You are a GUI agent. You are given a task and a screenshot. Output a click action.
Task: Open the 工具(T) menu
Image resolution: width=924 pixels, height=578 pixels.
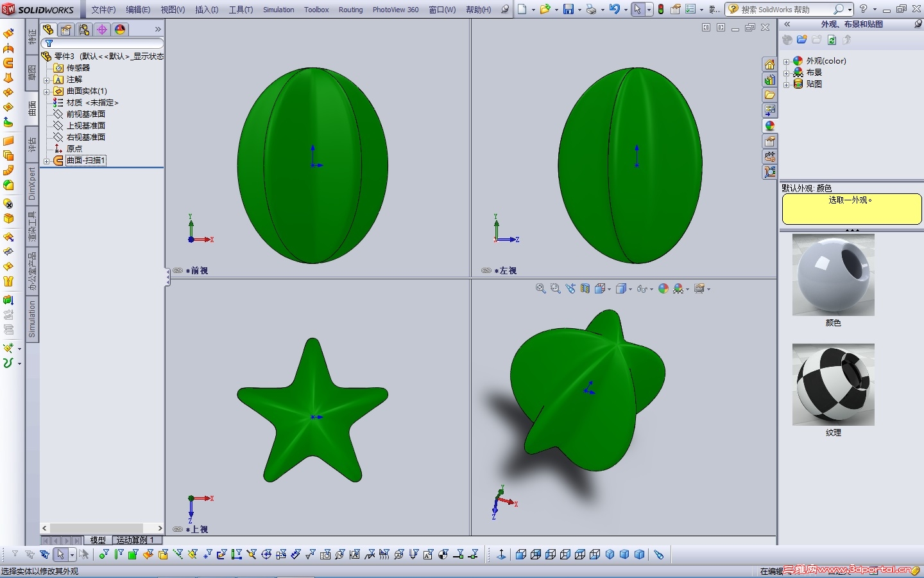pyautogui.click(x=241, y=10)
